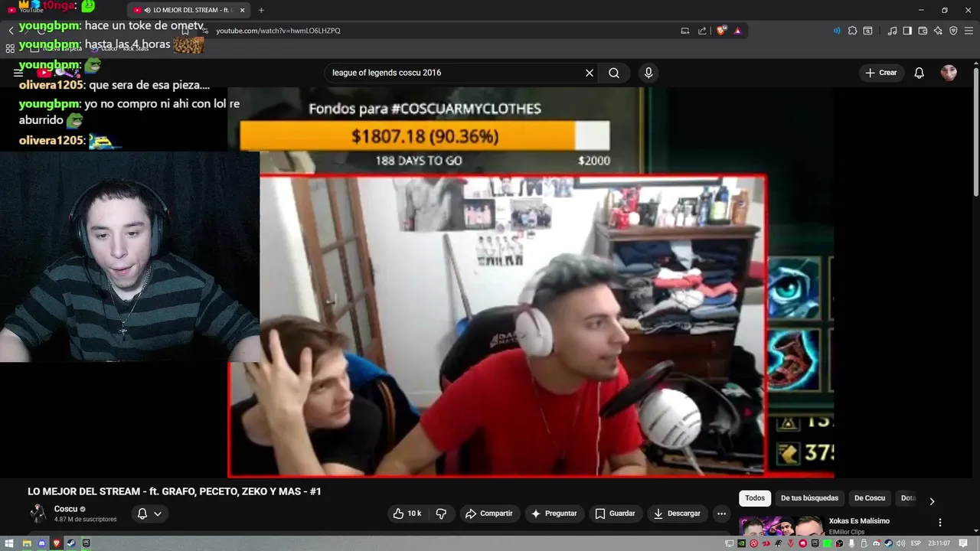980x551 pixels.
Task: Open Brave Rewards triangle icon
Action: point(737,31)
